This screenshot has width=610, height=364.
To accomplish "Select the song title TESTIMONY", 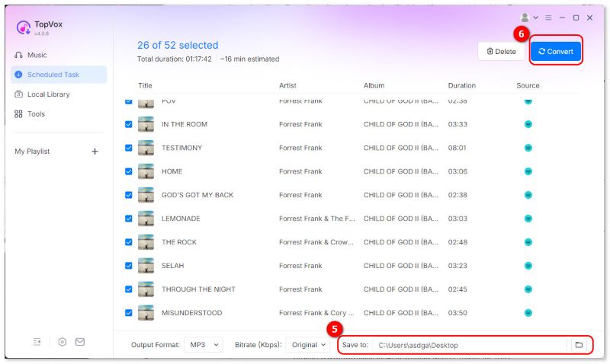I will click(181, 148).
